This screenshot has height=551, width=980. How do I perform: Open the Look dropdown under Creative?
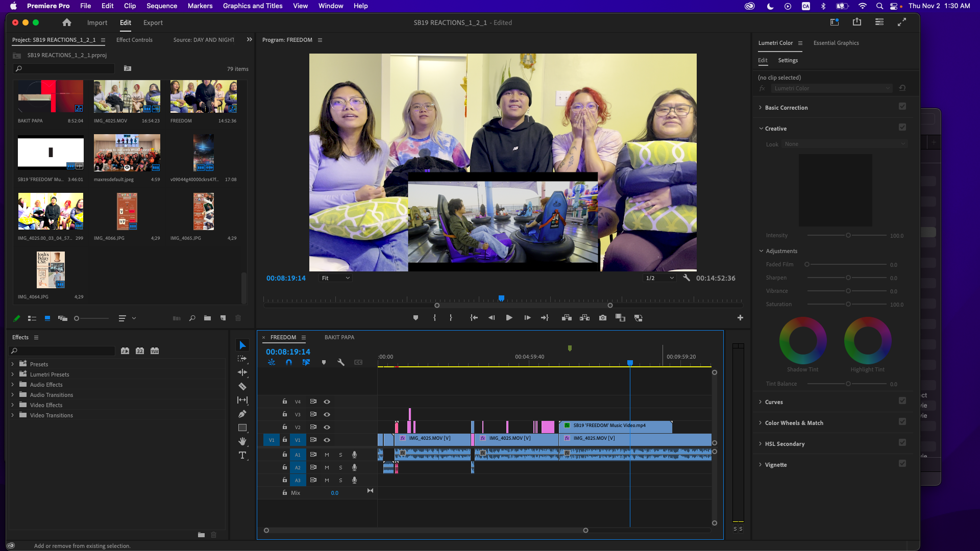point(844,144)
